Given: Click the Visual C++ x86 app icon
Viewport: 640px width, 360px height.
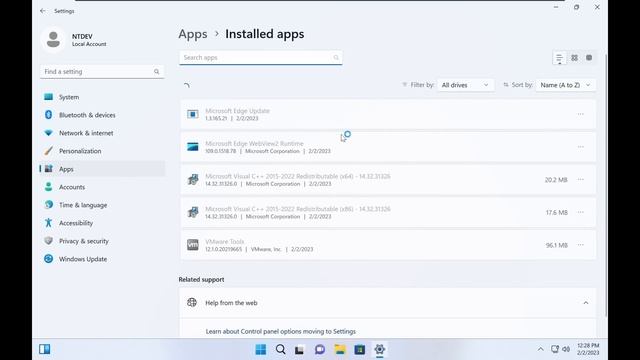Looking at the screenshot, I should 193,212.
